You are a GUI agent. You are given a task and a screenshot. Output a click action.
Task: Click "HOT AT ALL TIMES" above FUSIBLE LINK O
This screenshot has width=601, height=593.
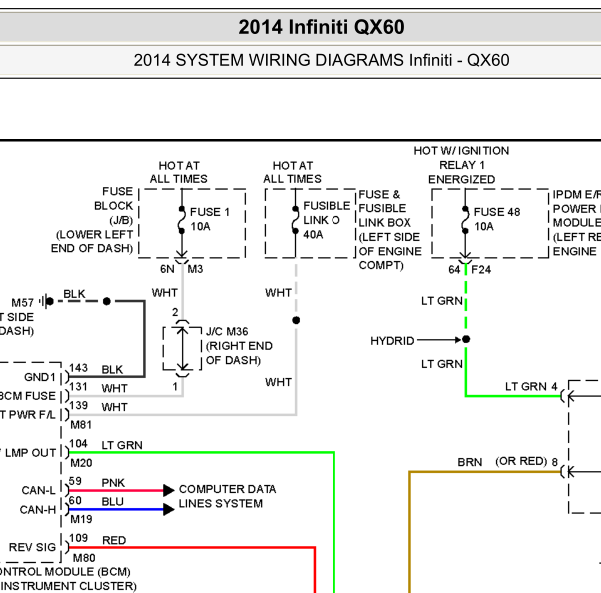point(292,172)
